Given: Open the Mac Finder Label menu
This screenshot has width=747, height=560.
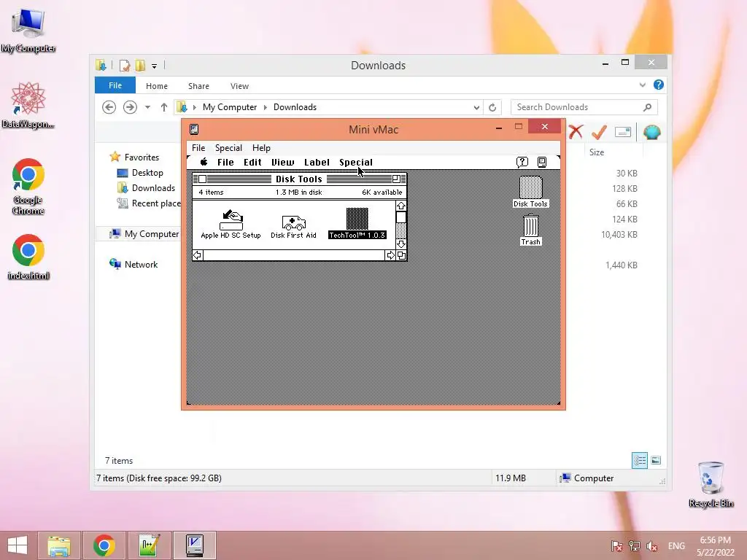Looking at the screenshot, I should coord(317,162).
